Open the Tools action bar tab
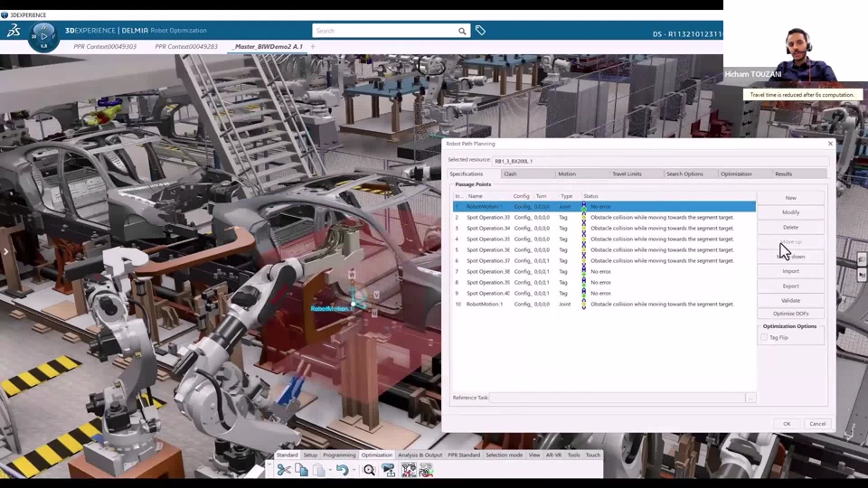The image size is (868, 488). (x=573, y=455)
